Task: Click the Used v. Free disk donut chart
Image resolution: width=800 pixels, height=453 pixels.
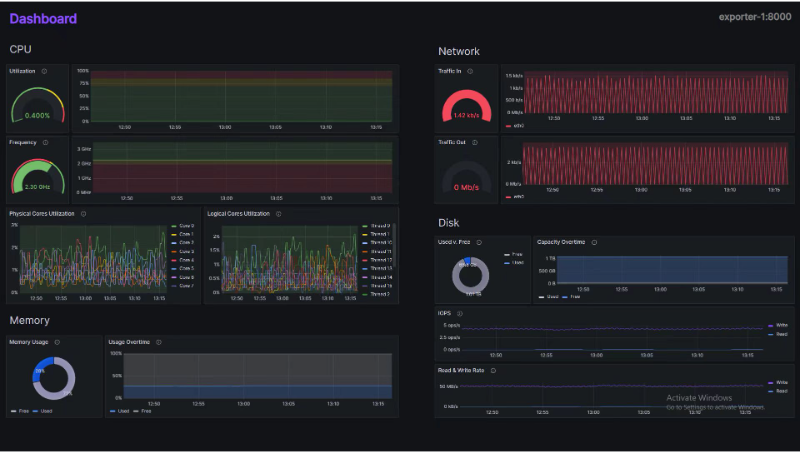Action: click(x=470, y=276)
